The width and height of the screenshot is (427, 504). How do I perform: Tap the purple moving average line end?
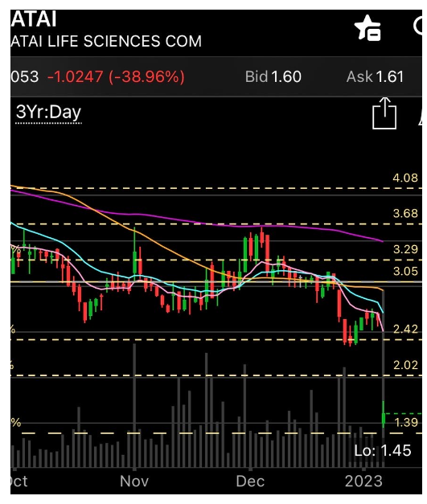pos(381,241)
